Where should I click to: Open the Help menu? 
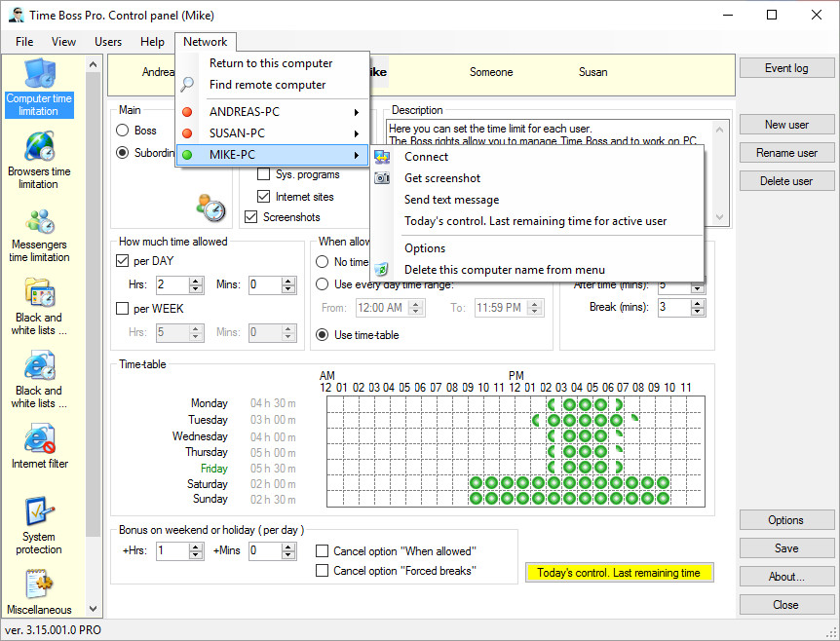[152, 42]
